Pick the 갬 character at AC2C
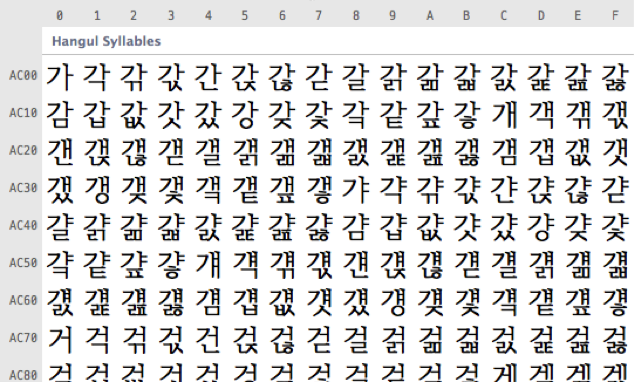Image resolution: width=634 pixels, height=382 pixels. click(x=504, y=152)
